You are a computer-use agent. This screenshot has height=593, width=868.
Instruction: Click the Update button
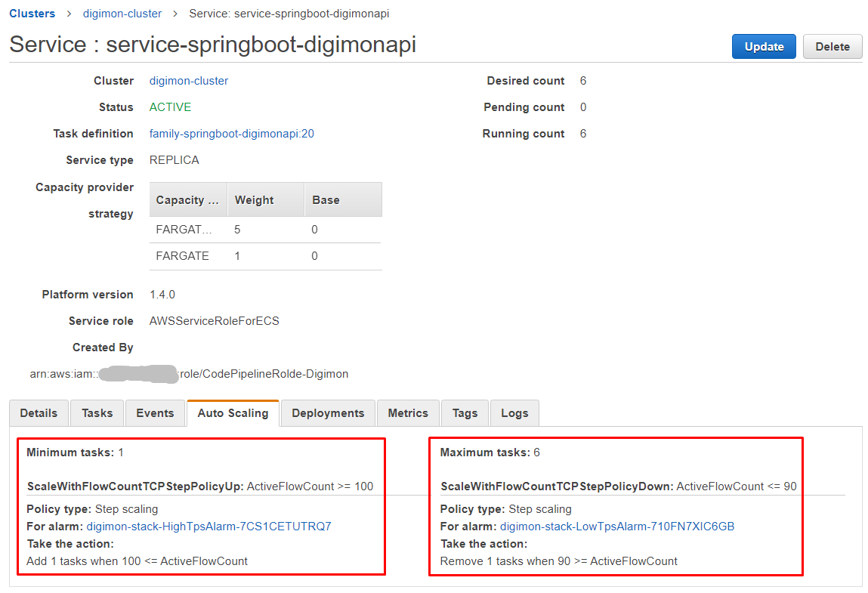(x=764, y=46)
